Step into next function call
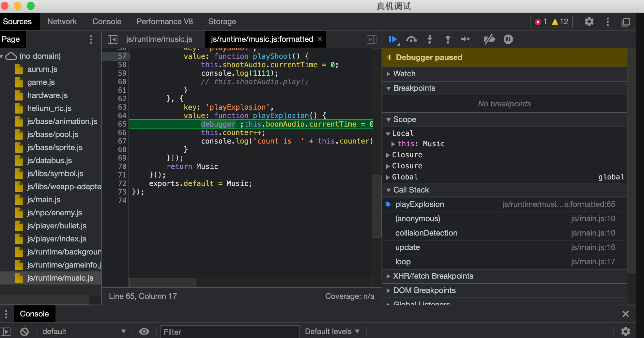Viewport: 644px width, 338px height. [x=430, y=39]
